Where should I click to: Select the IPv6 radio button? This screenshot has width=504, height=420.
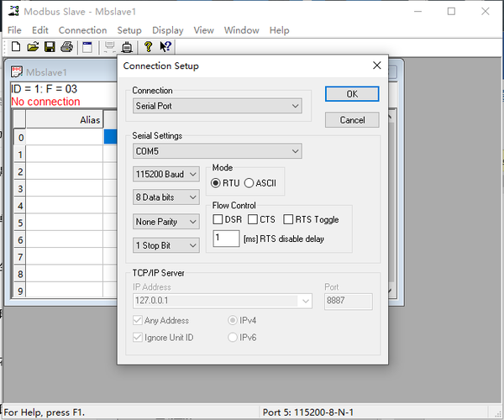(x=233, y=338)
